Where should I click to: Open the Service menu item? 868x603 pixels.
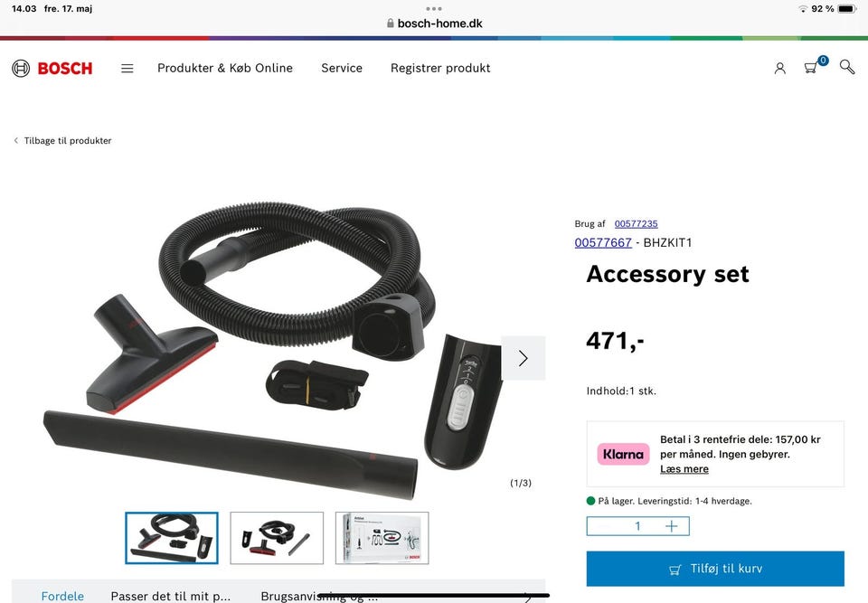click(342, 68)
